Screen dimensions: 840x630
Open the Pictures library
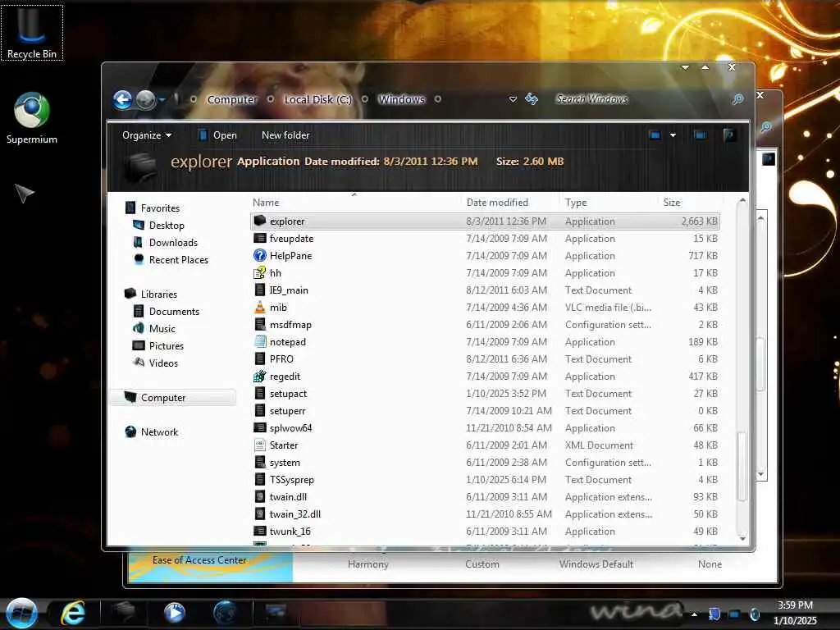[x=166, y=346]
